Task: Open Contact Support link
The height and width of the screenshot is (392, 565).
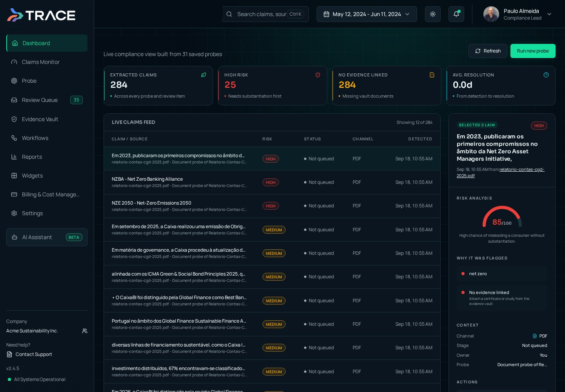Action: tap(29, 354)
